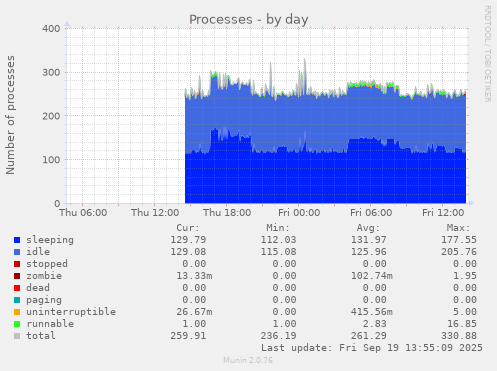This screenshot has width=497, height=371.
Task: Click the 'Thu 18:00' x-axis label
Action: [x=227, y=213]
